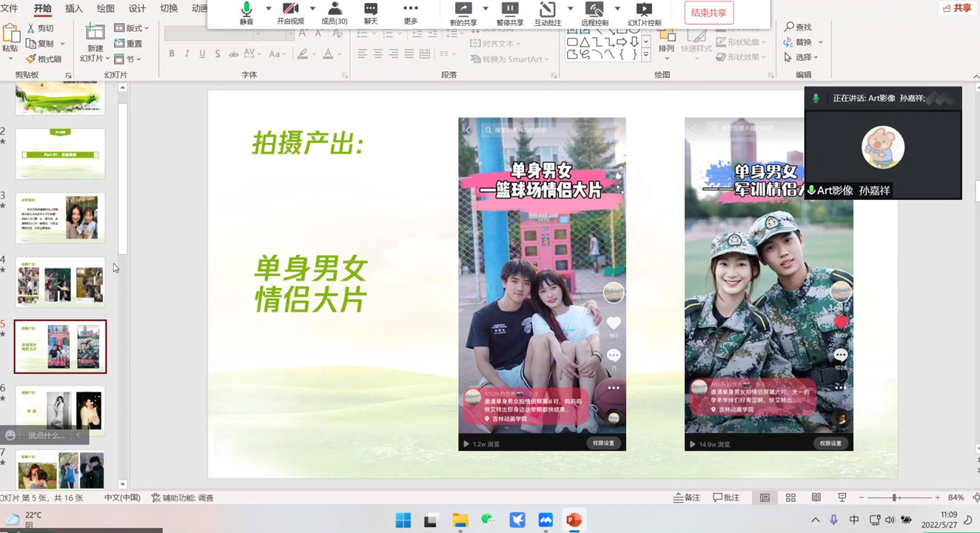The height and width of the screenshot is (533, 980).
Task: Open reading view from the status bar
Action: pyautogui.click(x=816, y=497)
